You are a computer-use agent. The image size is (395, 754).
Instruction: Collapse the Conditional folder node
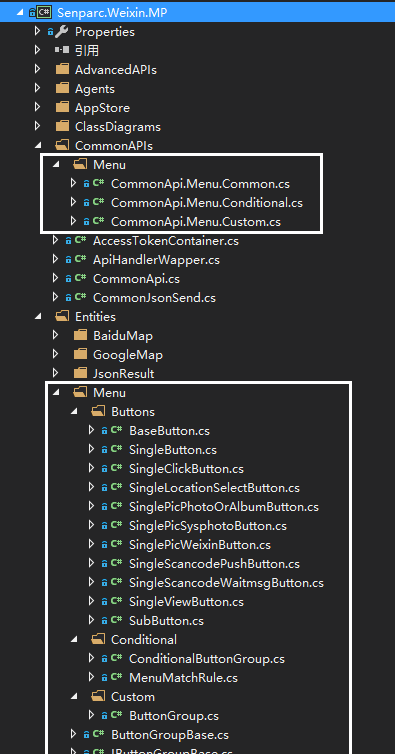[75, 640]
